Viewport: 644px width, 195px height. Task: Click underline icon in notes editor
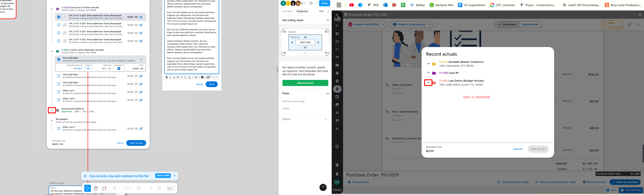[174, 77]
